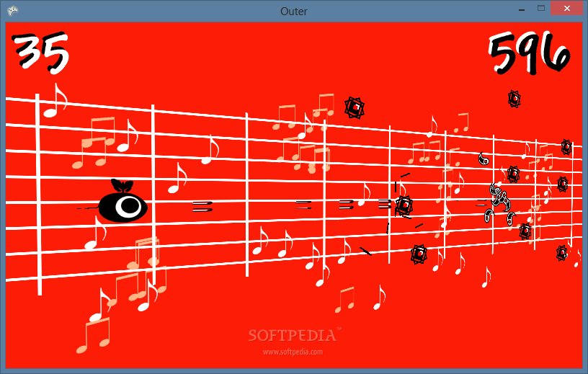Maximize the Outer game window
Viewport: 588px width, 374px height.
(540, 8)
